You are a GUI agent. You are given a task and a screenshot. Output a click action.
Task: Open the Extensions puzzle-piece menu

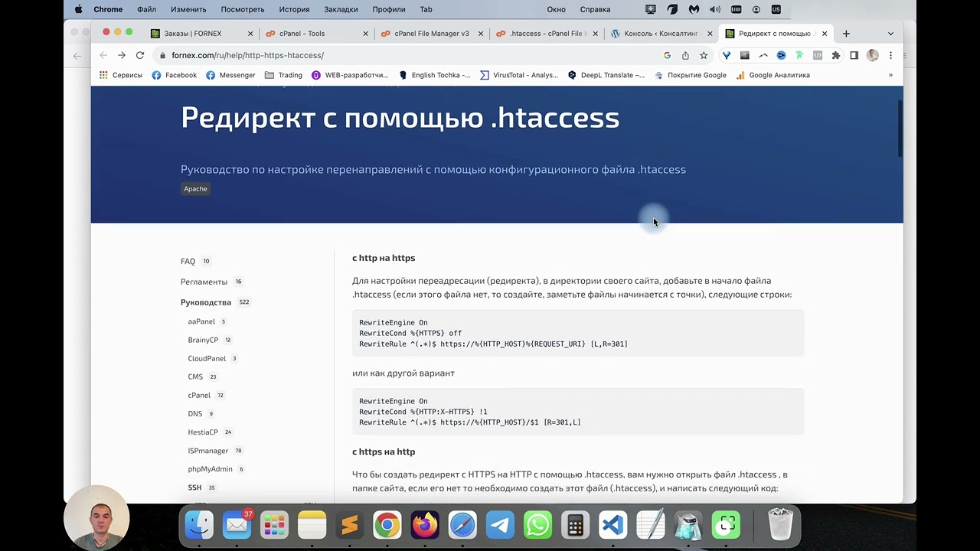tap(836, 55)
